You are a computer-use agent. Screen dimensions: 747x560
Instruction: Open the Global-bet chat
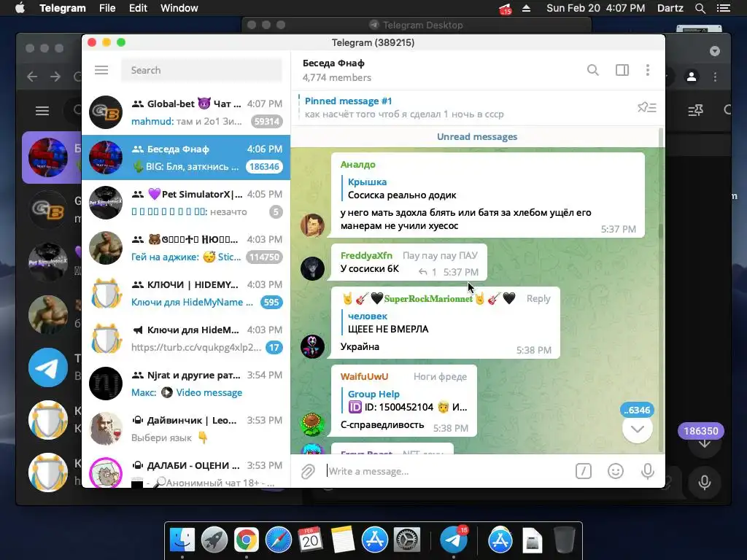point(186,112)
